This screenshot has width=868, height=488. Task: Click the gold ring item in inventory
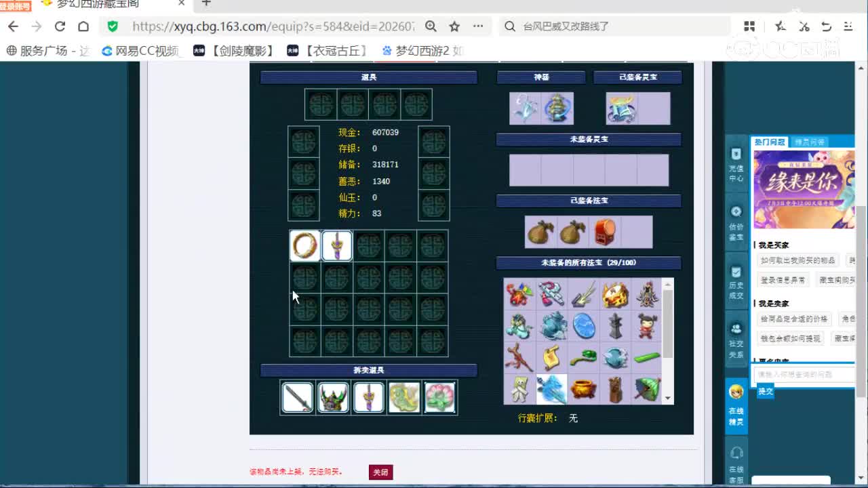pos(305,245)
